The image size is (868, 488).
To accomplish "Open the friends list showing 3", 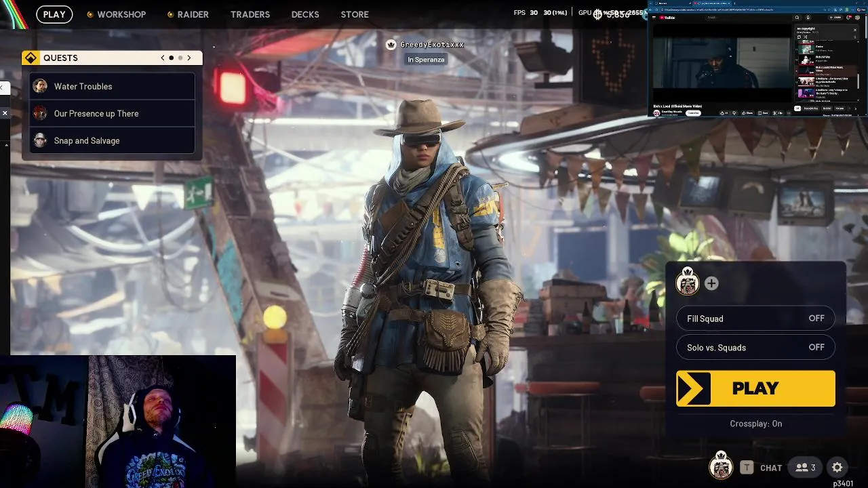I will (x=806, y=468).
